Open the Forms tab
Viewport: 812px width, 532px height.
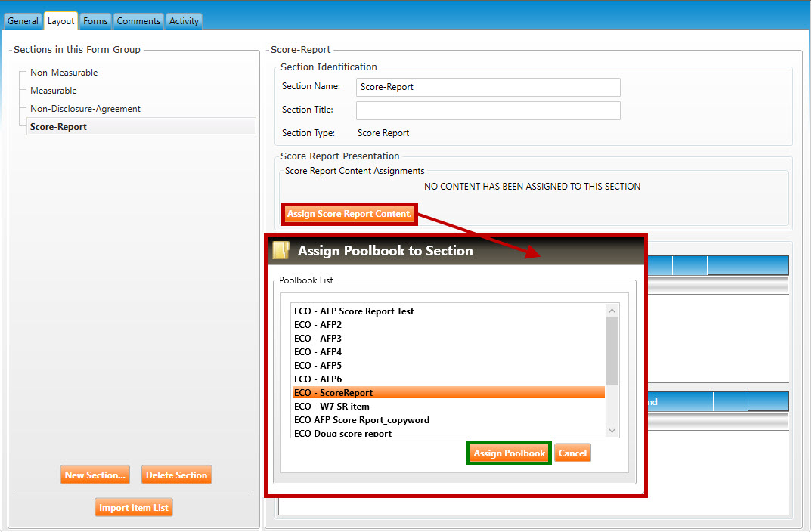tap(95, 21)
